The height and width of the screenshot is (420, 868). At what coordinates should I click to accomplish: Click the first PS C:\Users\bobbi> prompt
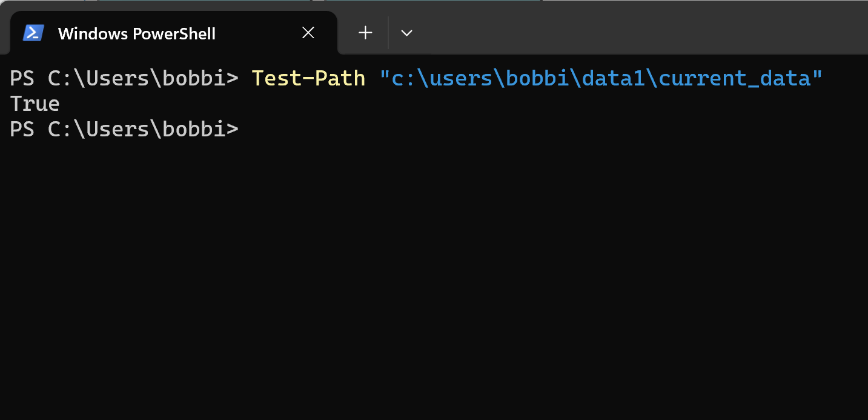click(124, 78)
